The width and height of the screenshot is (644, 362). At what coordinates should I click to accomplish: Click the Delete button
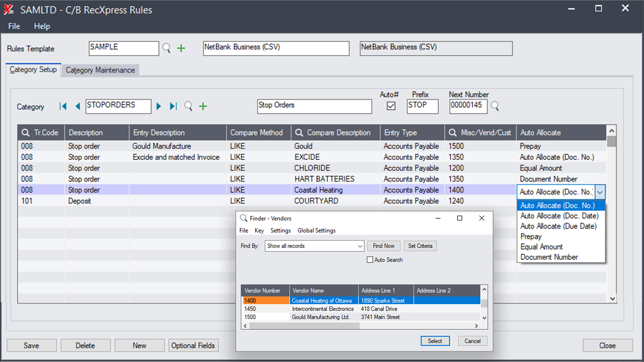pos(86,346)
